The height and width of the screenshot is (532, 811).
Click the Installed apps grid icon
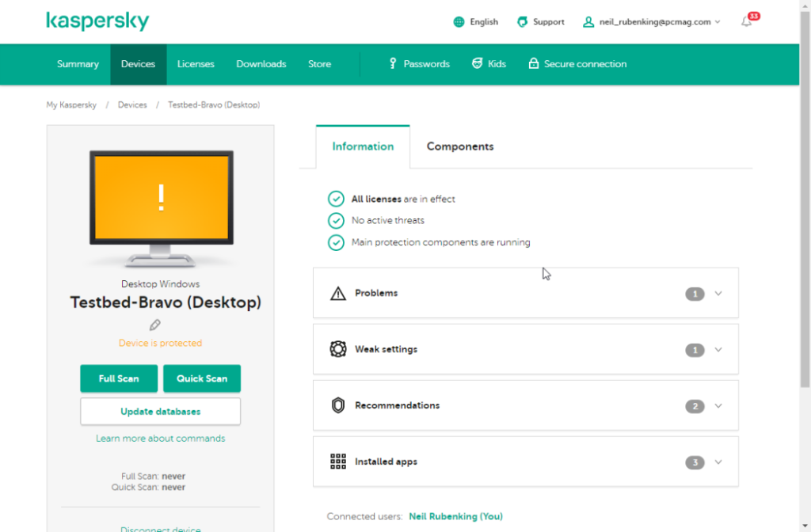(338, 462)
